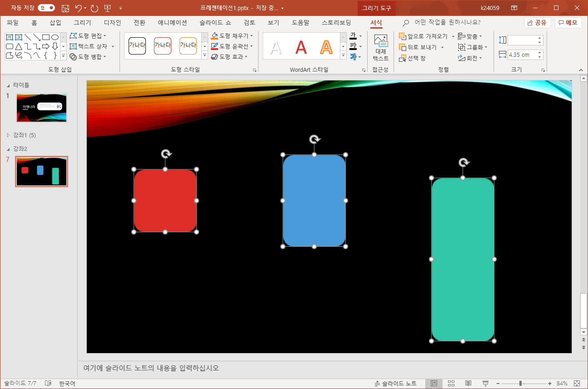Screen dimensions: 588x389
Task: Pick the oval shape
Action: (55, 37)
